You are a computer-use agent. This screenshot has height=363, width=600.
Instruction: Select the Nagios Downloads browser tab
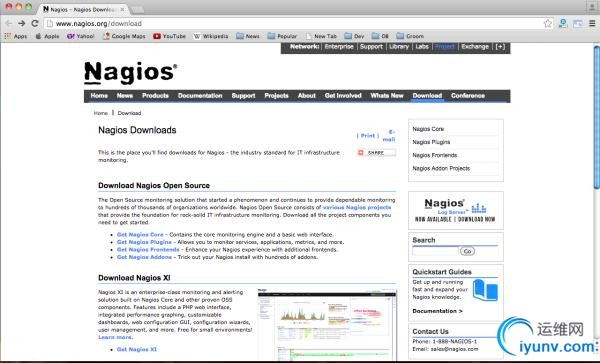click(83, 9)
